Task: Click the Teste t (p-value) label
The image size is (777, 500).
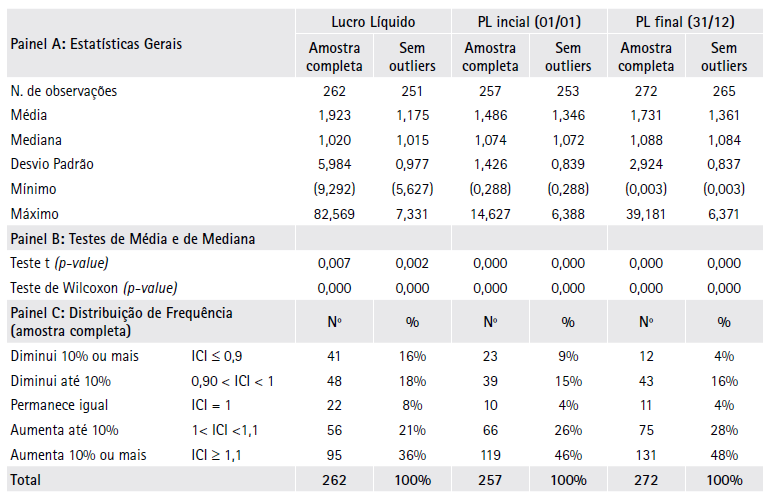Action: pyautogui.click(x=59, y=263)
